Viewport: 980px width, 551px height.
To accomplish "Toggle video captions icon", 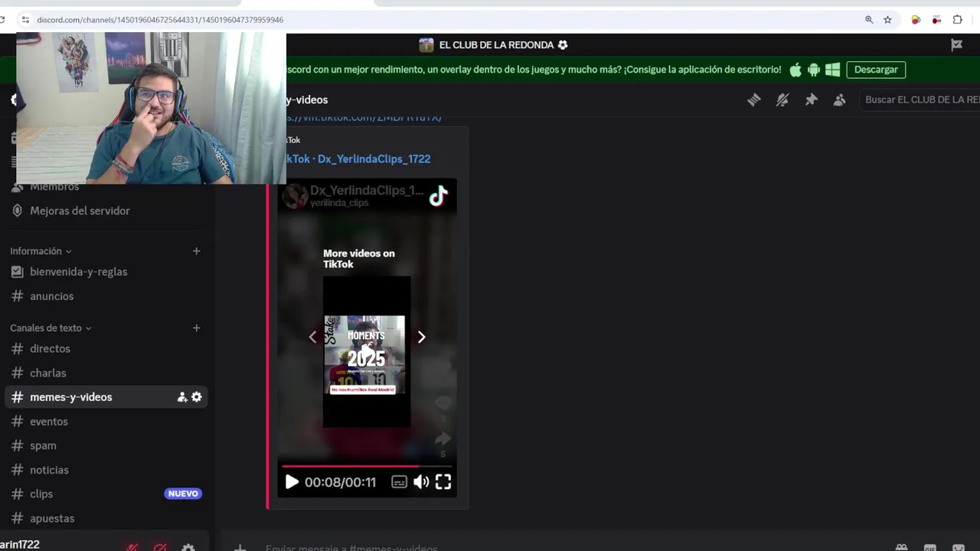I will (x=399, y=482).
